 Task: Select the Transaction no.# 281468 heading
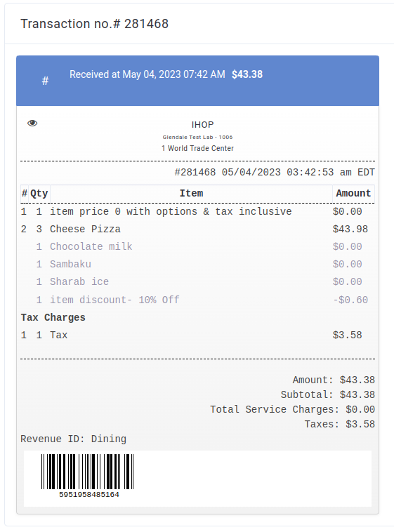[94, 24]
